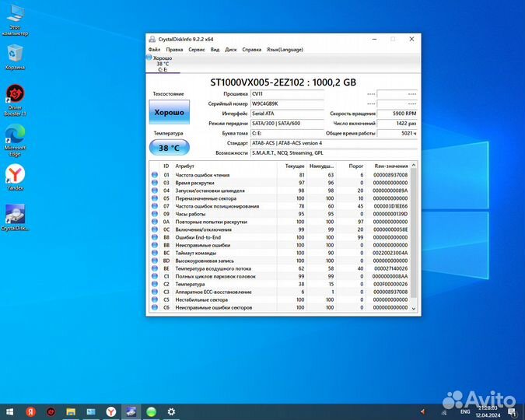Click the SATA/300 | SATA/600 transfer mode field

pyautogui.click(x=287, y=124)
